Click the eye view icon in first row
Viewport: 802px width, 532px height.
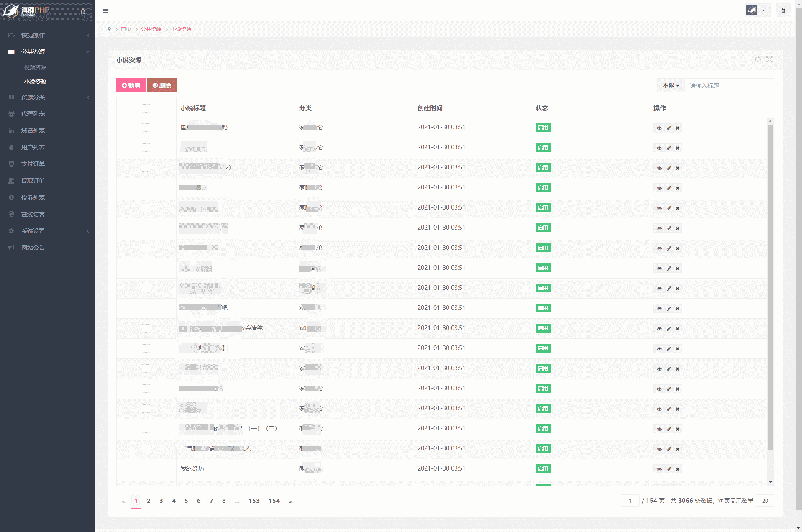click(659, 128)
